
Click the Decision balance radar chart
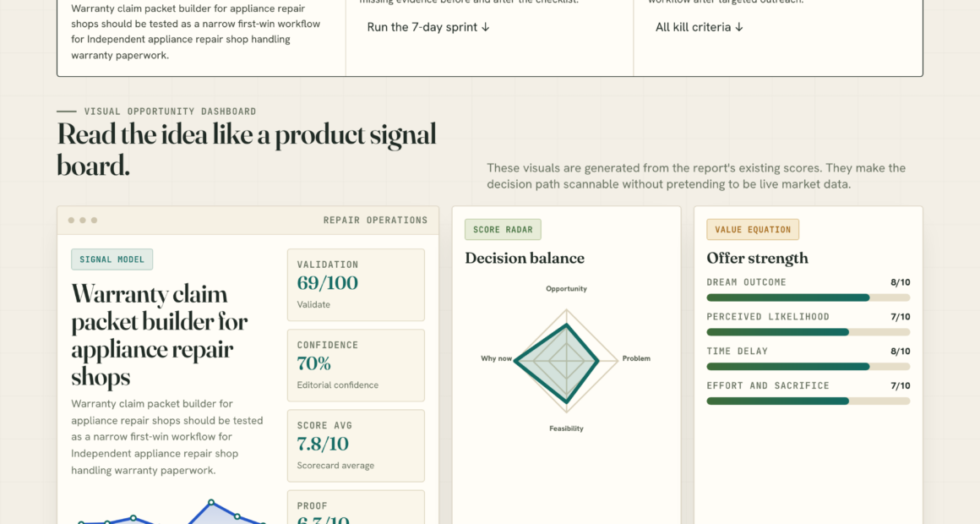tap(566, 361)
